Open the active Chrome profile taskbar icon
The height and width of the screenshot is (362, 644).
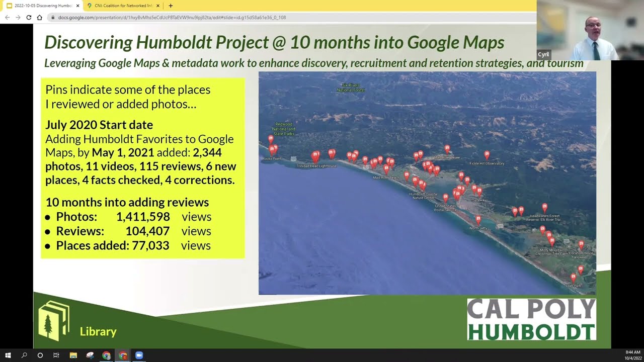[x=123, y=355]
